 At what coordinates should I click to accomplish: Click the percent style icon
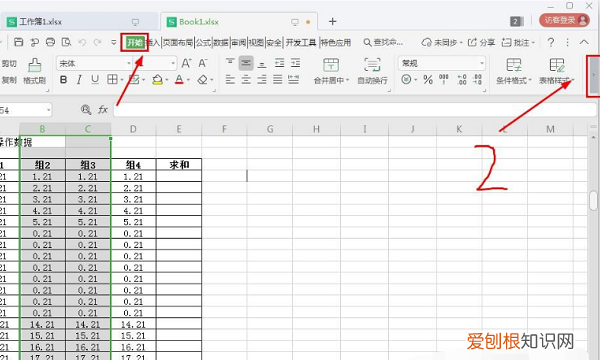click(428, 80)
